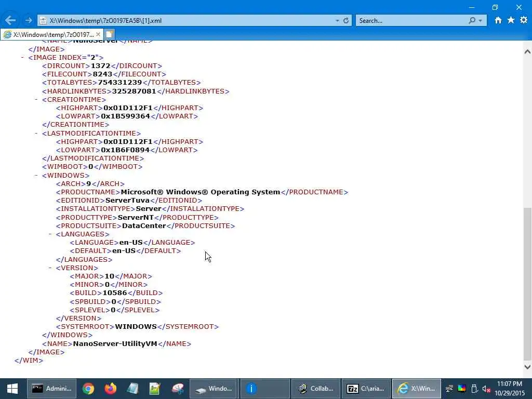Screen dimensions: 532x399
Task: Collapse the WINDOWS node
Action: point(36,175)
